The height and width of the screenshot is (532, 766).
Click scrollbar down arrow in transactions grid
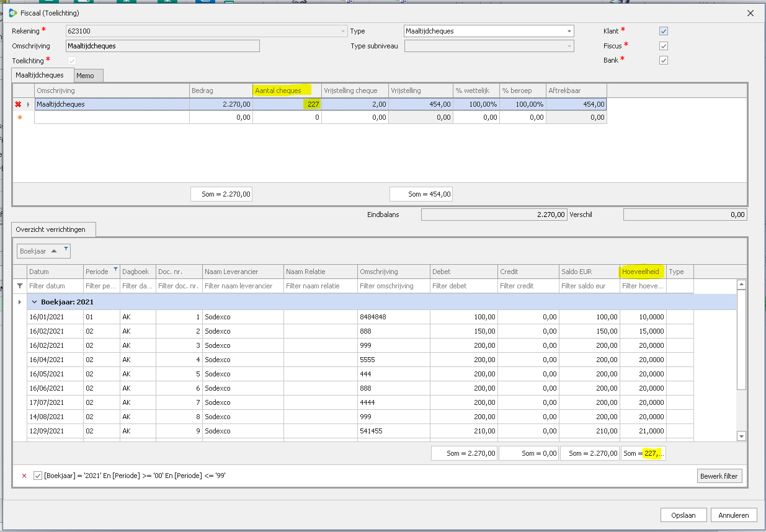[741, 437]
